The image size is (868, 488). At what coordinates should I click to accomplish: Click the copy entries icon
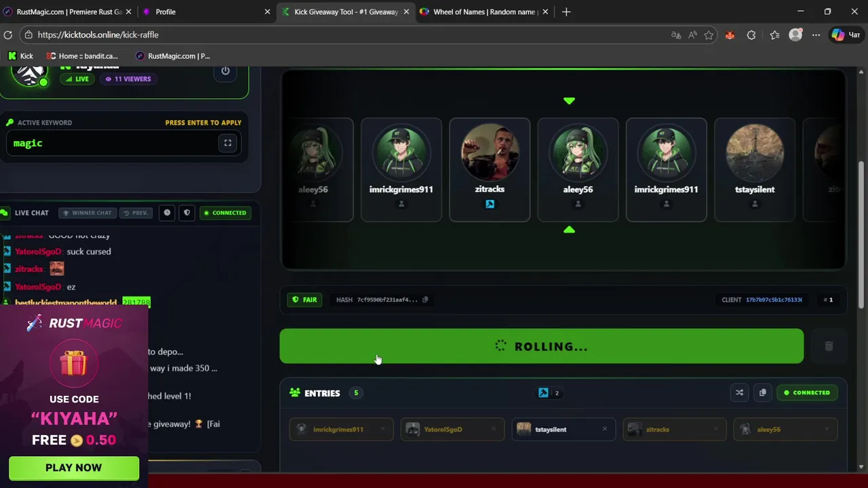coord(762,392)
